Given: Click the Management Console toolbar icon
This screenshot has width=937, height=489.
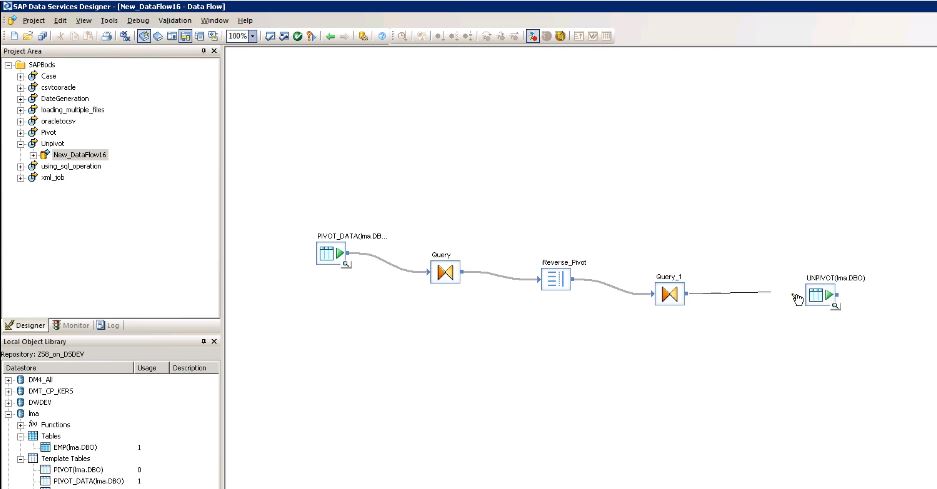Looking at the screenshot, I should click(363, 36).
